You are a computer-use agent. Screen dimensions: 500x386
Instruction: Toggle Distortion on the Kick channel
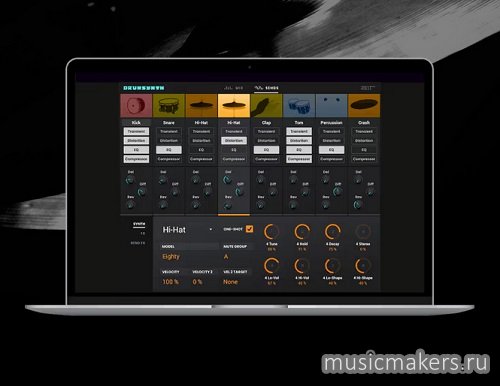[x=136, y=141]
